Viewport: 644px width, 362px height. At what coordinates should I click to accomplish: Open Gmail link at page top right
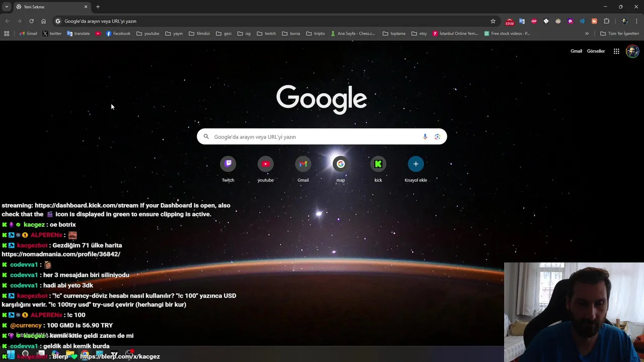coord(576,51)
